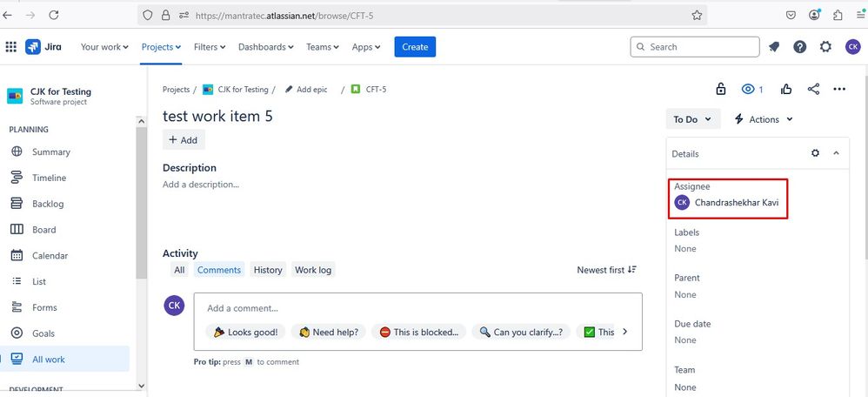
Task: Switch to History activity tab
Action: pyautogui.click(x=268, y=270)
